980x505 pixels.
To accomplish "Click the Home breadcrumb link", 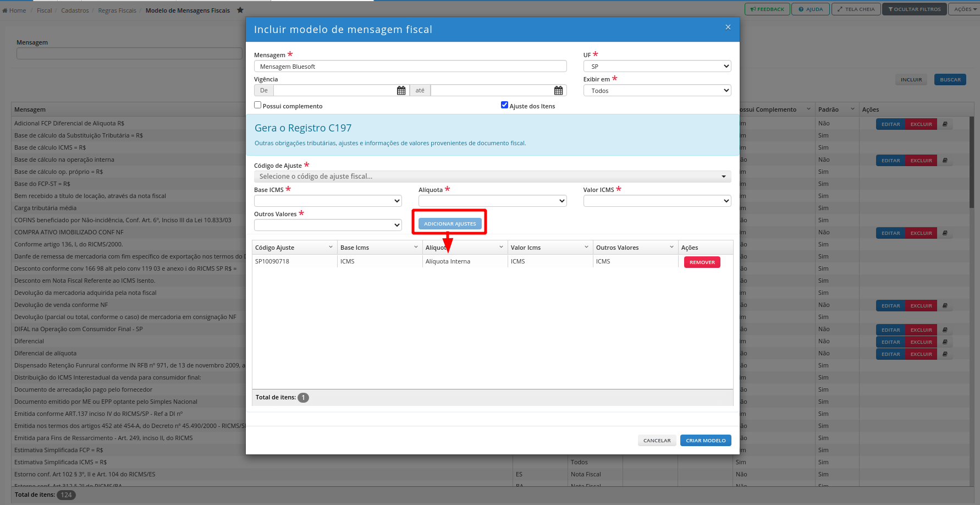I will pyautogui.click(x=14, y=10).
